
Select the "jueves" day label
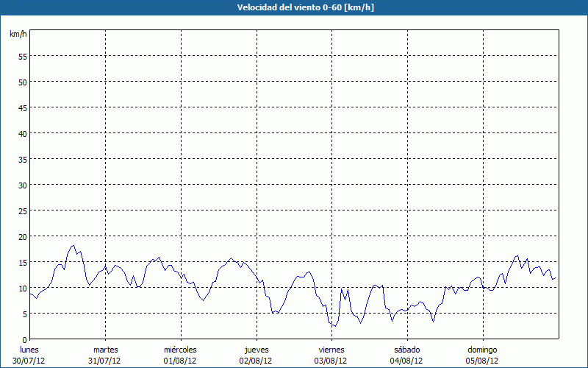click(256, 350)
